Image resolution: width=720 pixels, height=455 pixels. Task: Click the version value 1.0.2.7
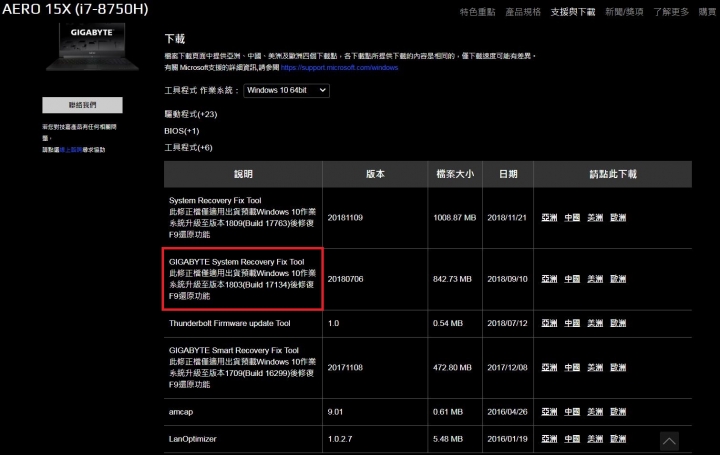tap(340, 439)
